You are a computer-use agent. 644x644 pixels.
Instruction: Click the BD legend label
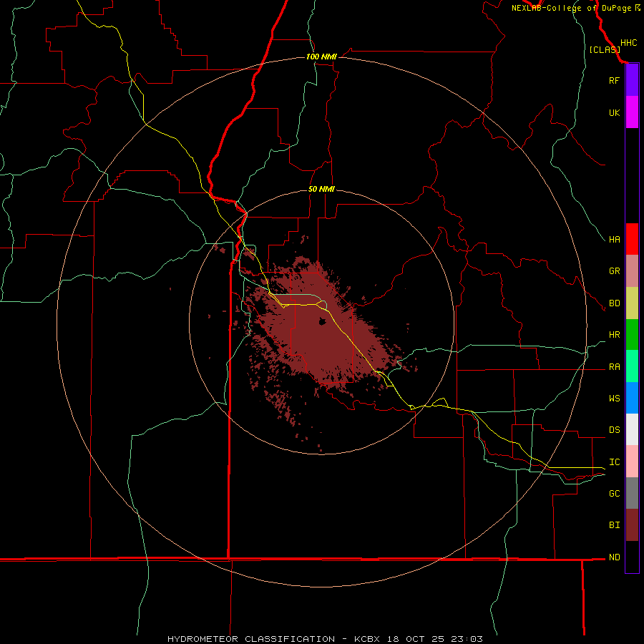[x=614, y=303]
